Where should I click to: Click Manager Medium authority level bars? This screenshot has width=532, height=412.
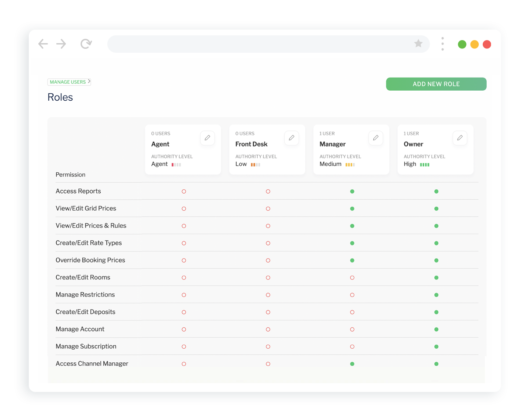coord(350,164)
